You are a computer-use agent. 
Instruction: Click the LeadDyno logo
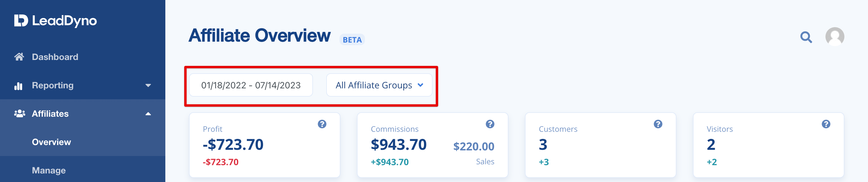click(x=55, y=21)
